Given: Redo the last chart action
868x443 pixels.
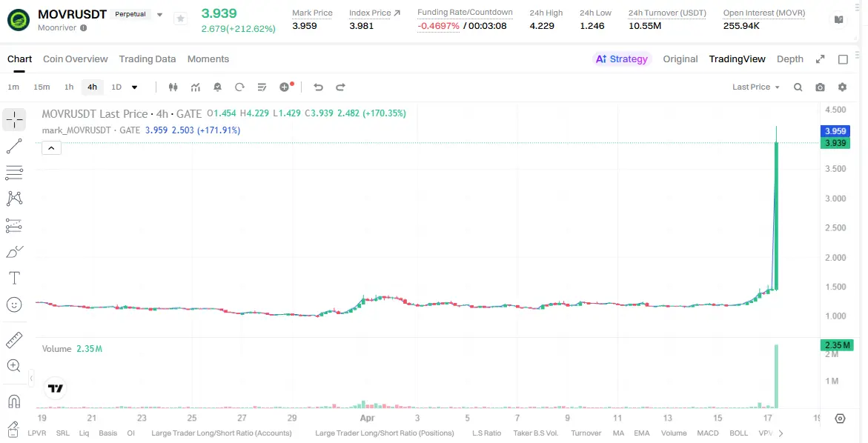Looking at the screenshot, I should pyautogui.click(x=340, y=87).
